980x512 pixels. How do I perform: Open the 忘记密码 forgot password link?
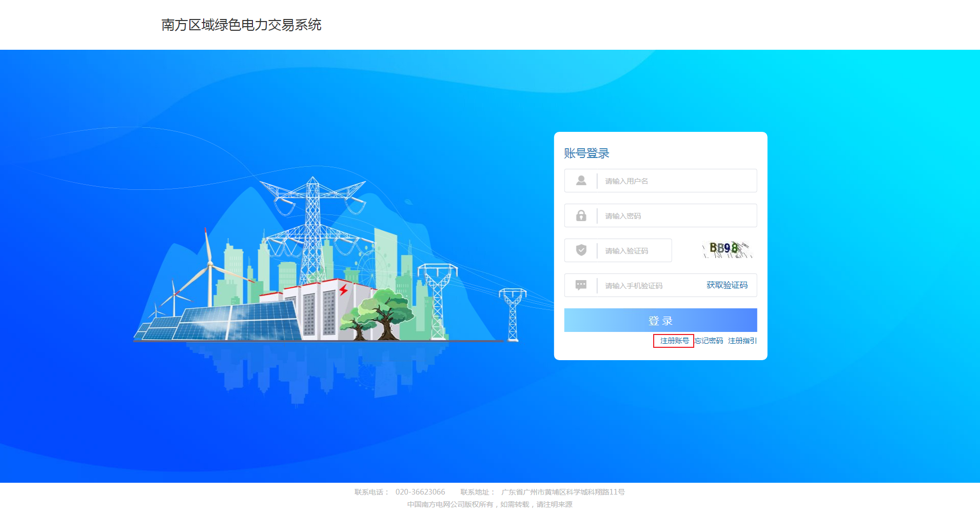tap(709, 341)
